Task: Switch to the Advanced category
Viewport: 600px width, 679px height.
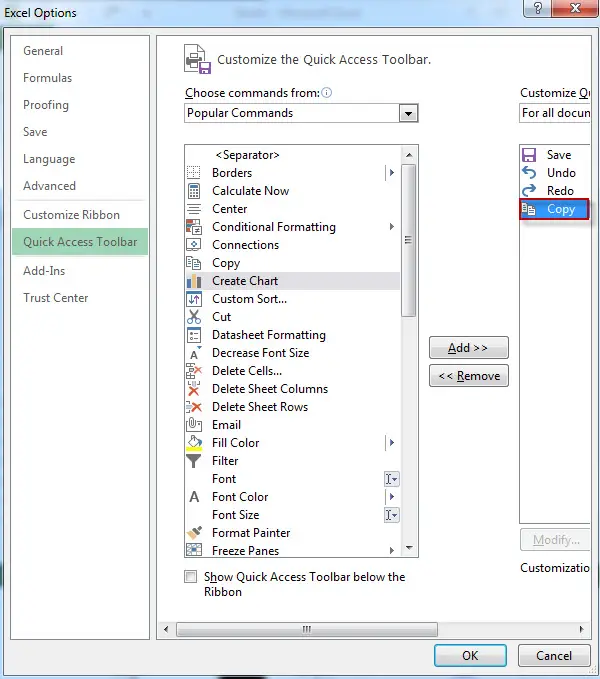Action: (x=49, y=186)
